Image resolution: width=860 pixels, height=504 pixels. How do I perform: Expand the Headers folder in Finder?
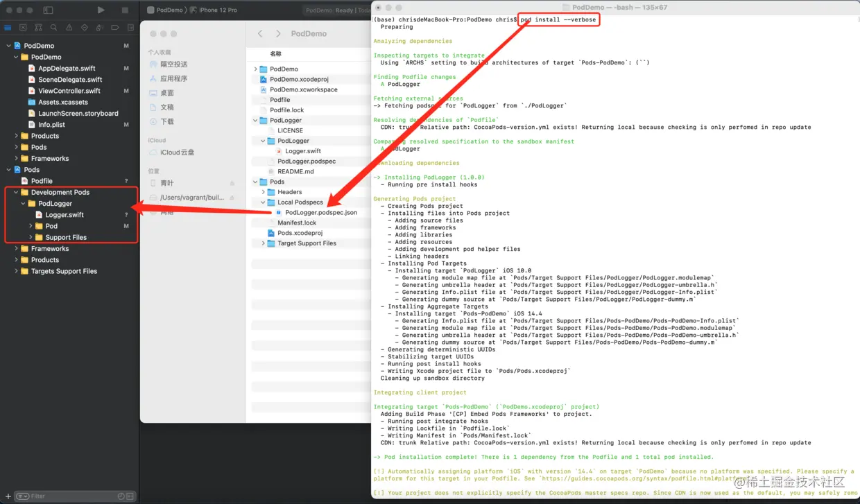pos(264,192)
